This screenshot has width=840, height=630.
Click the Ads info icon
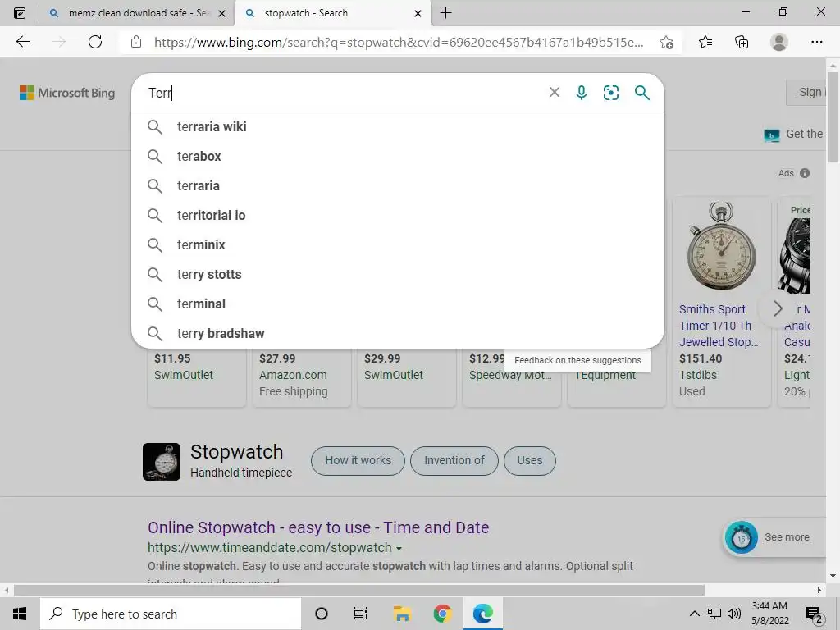coord(805,173)
